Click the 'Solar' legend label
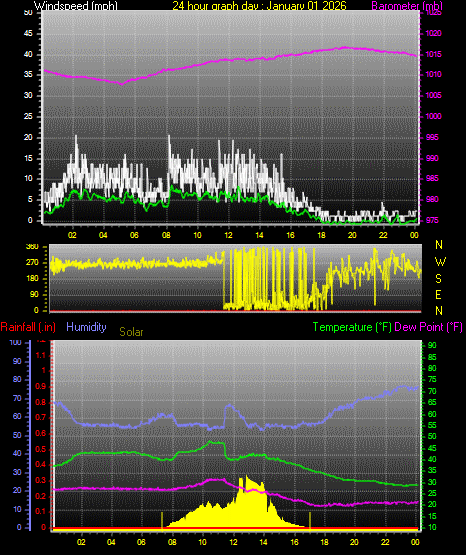This screenshot has width=466, height=555. (131, 332)
